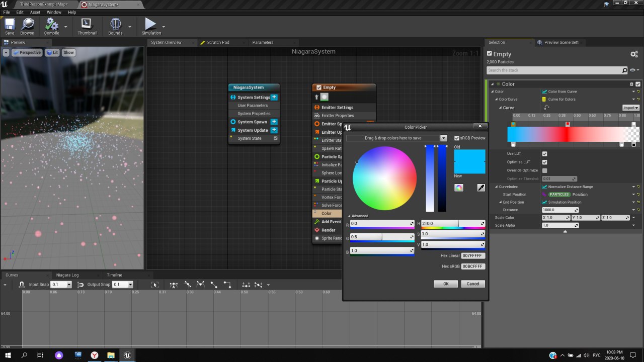Pick a color with the eyedropper tool
The image size is (644, 362).
click(x=481, y=188)
